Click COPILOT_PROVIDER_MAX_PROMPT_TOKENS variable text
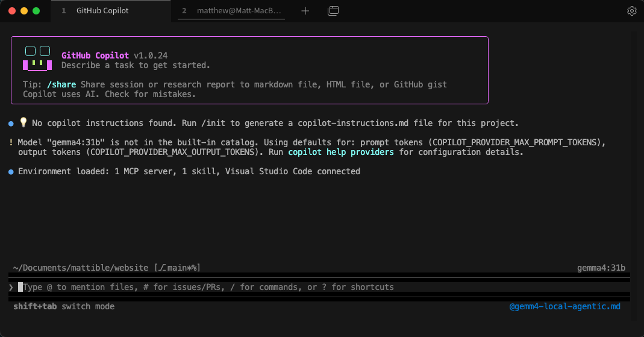This screenshot has width=644, height=337. click(514, 143)
